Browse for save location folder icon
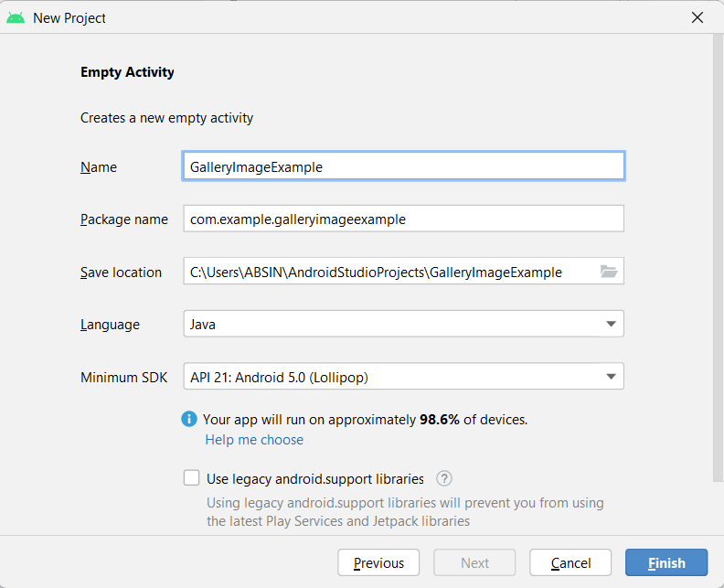 (x=609, y=272)
